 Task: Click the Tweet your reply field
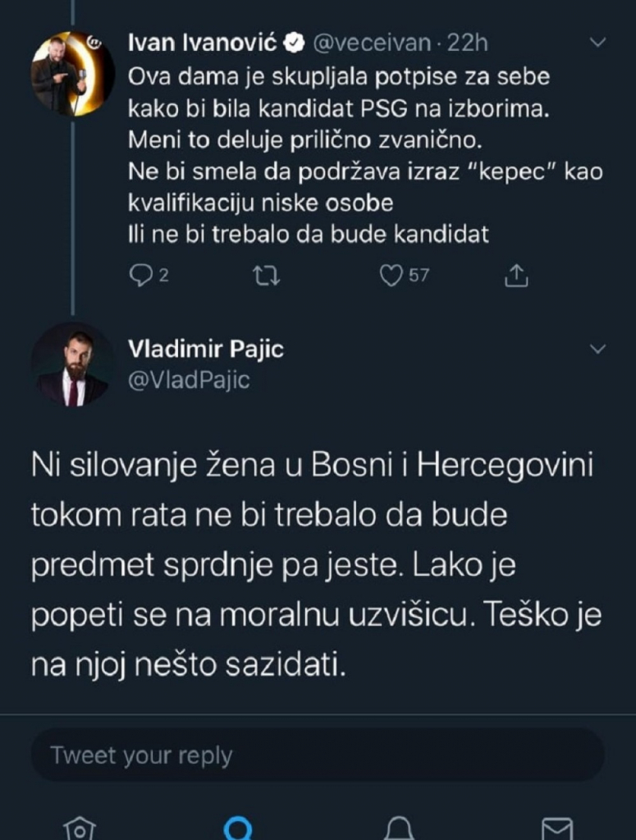318,755
